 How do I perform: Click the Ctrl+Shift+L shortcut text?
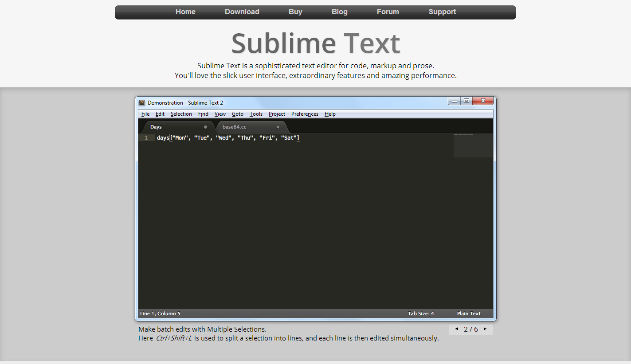coord(174,338)
